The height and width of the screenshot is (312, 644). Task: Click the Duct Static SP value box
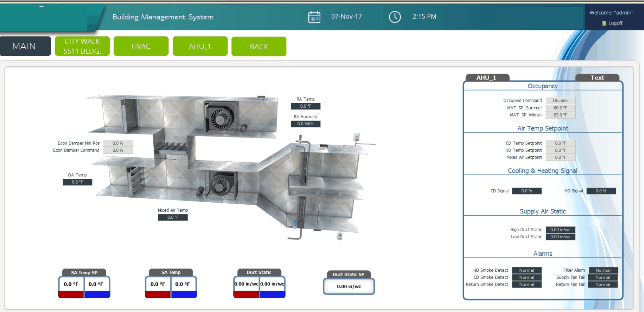click(x=349, y=287)
